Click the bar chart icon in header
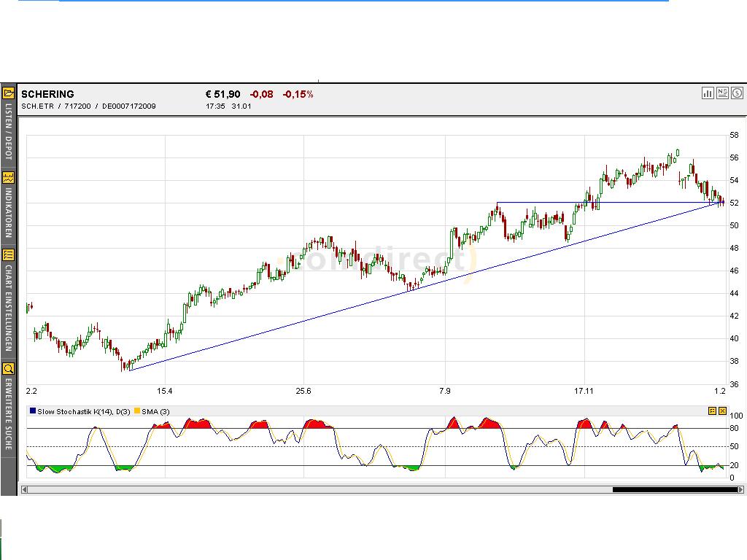The height and width of the screenshot is (560, 747). click(x=708, y=93)
